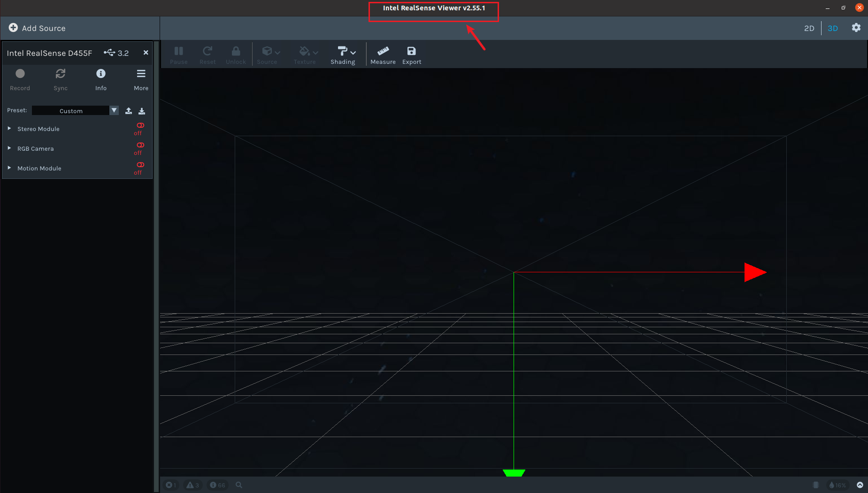
Task: Click Add Source plus icon
Action: pyautogui.click(x=13, y=28)
